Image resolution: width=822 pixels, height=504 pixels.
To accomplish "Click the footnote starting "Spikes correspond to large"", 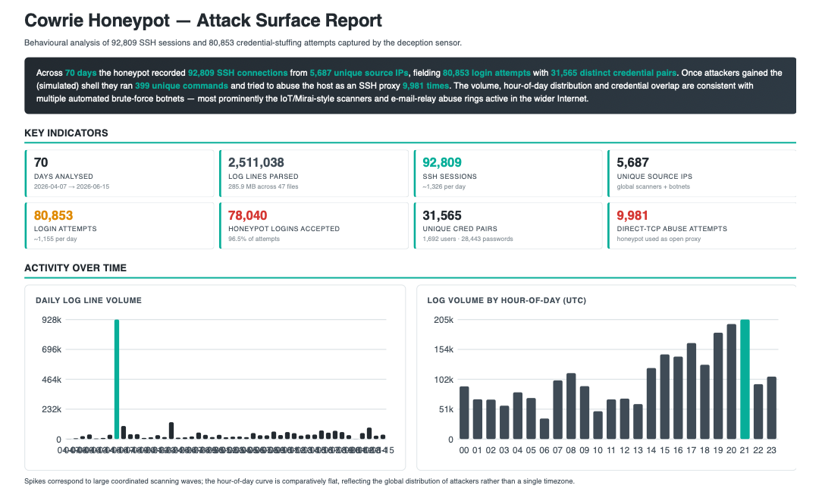I will (300, 481).
